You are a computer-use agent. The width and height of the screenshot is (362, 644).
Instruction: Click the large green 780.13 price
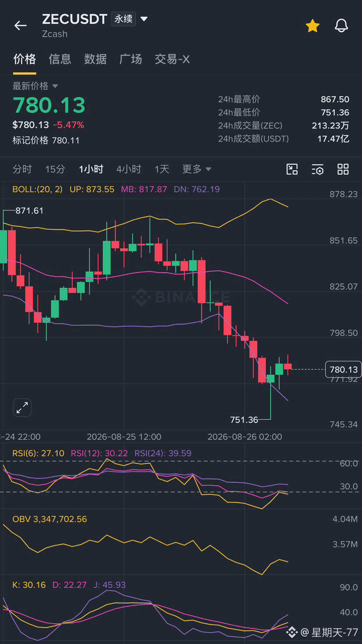coord(49,105)
